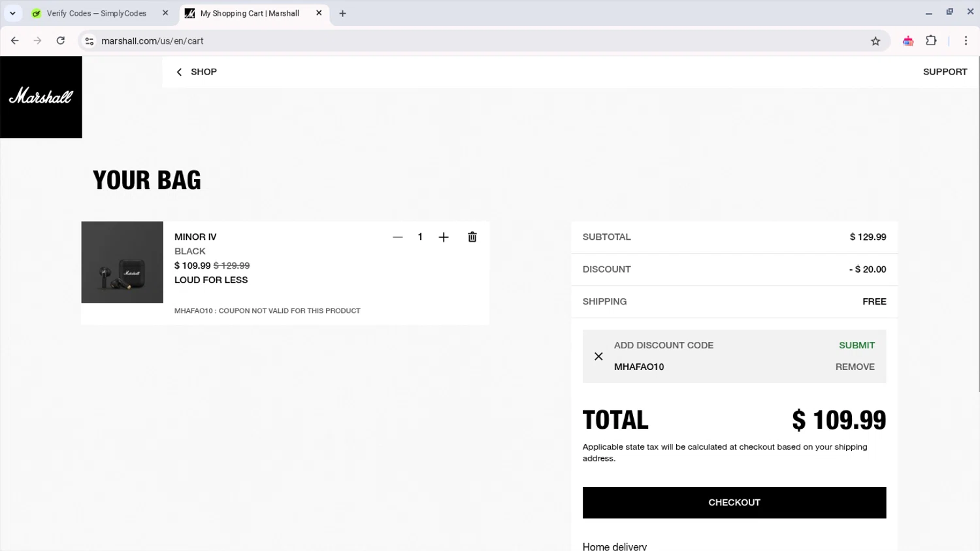Click the $ 109.99 total amount
This screenshot has height=551, width=980.
point(839,420)
